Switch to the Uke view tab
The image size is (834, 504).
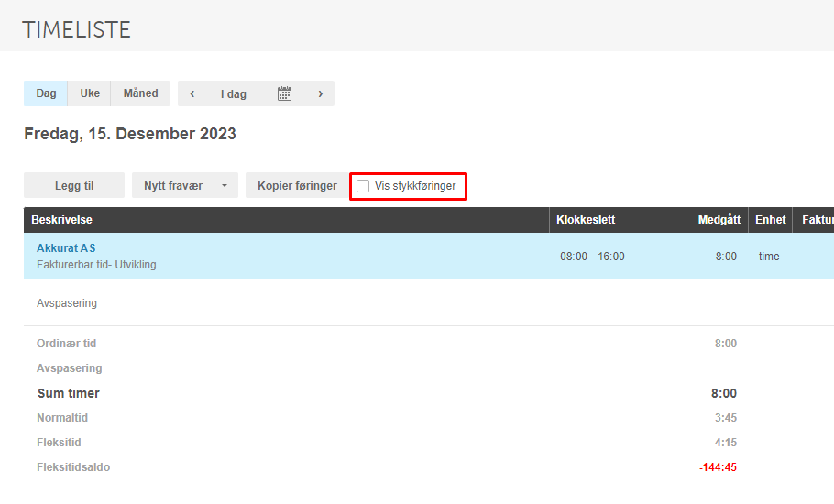tap(90, 93)
